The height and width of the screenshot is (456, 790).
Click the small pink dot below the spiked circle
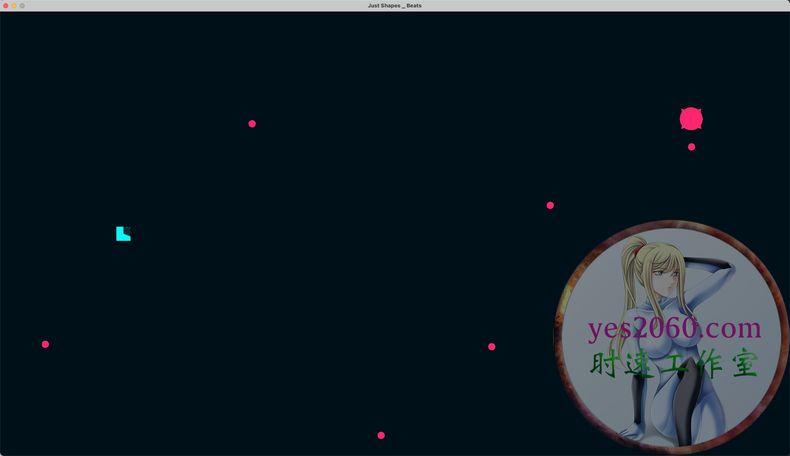point(691,147)
